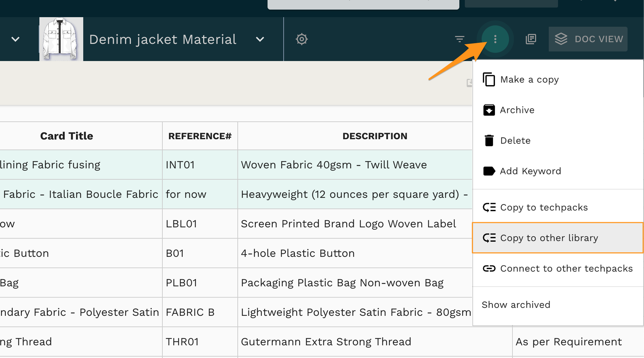
Task: Click the Add Keyword tag icon
Action: point(489,171)
